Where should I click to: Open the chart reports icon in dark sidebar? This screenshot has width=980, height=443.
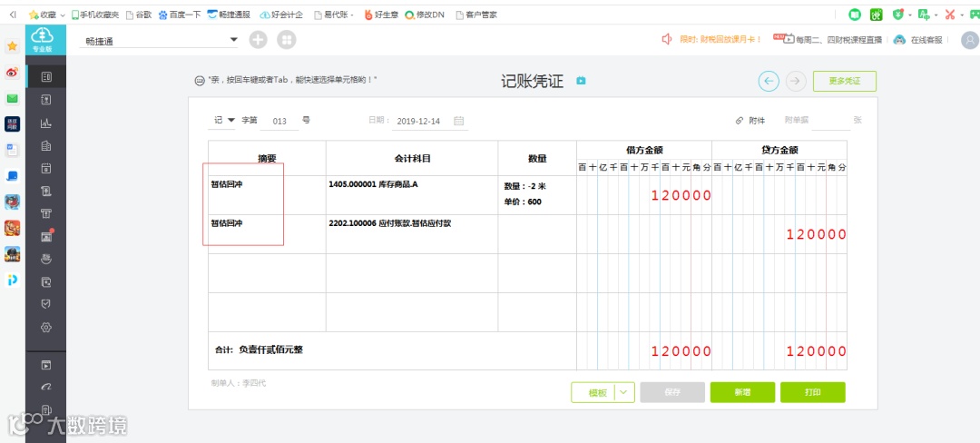pos(45,123)
